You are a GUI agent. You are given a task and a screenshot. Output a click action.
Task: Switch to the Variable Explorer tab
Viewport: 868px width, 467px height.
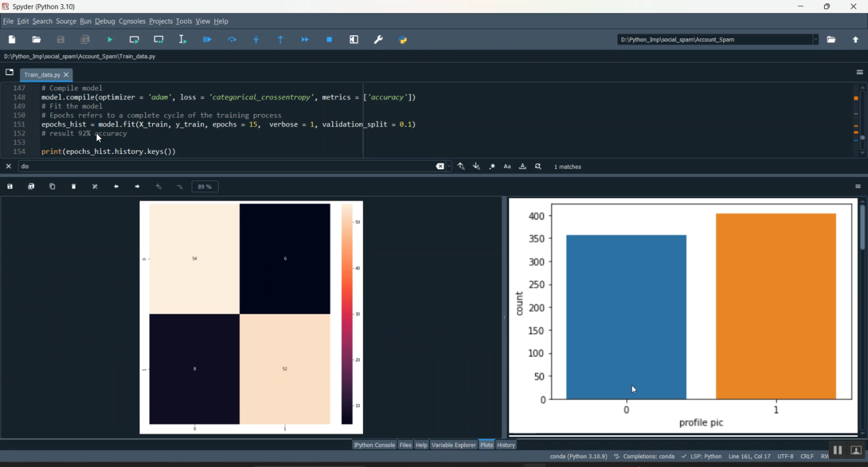(x=453, y=445)
